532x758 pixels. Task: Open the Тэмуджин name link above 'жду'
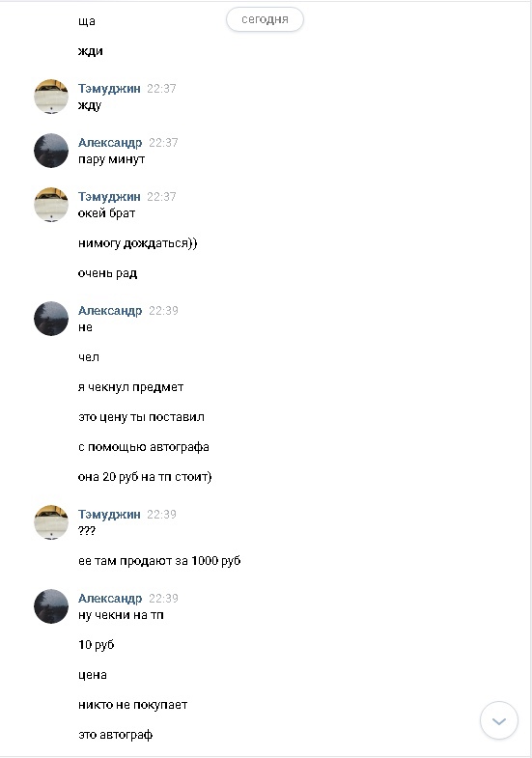(x=109, y=89)
